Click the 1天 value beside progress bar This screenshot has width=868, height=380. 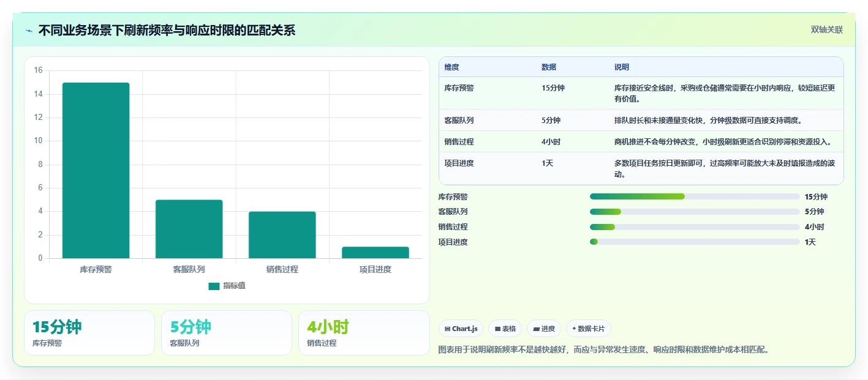click(x=810, y=242)
